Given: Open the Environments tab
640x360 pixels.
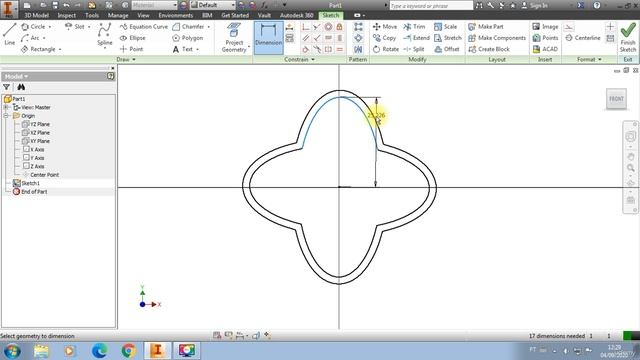Looking at the screenshot, I should (x=176, y=16).
